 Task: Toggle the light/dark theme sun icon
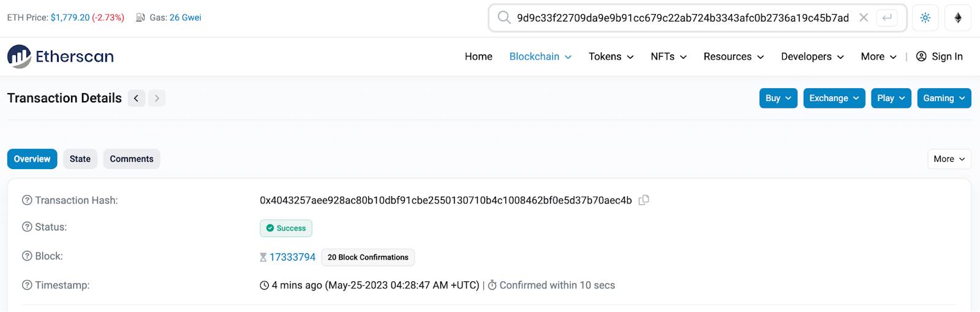925,18
